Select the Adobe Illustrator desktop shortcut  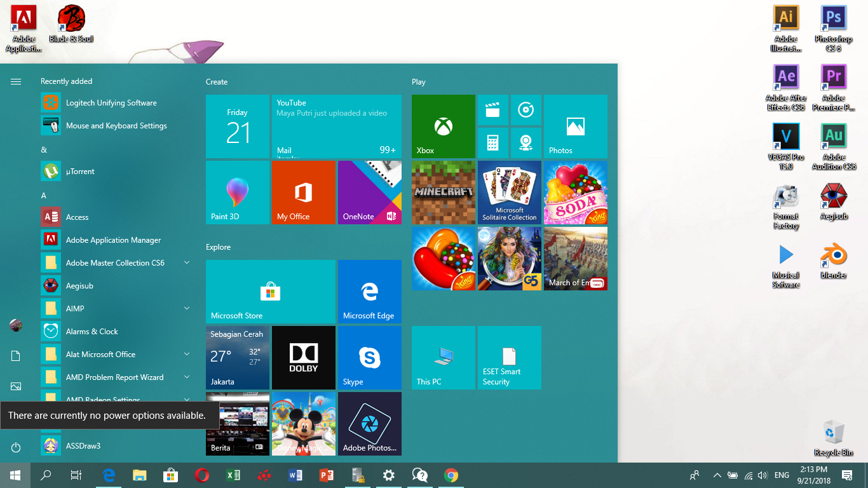pos(786,29)
